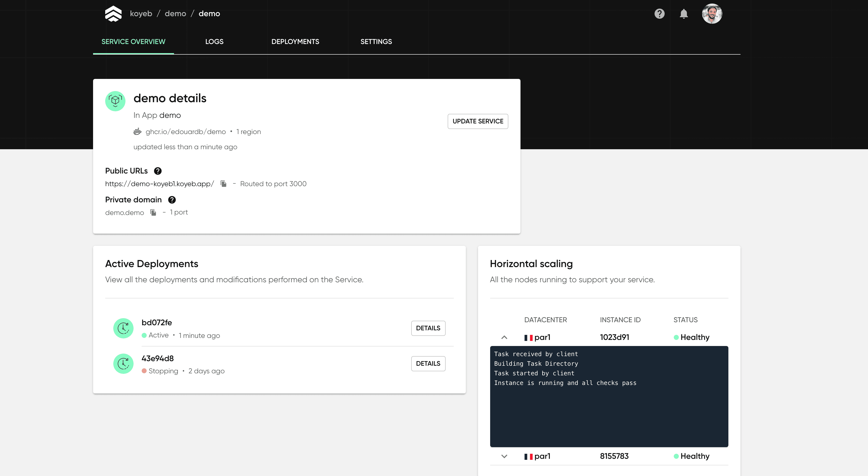Screen dimensions: 868x476
Task: Open the Deployments tab
Action: point(295,41)
